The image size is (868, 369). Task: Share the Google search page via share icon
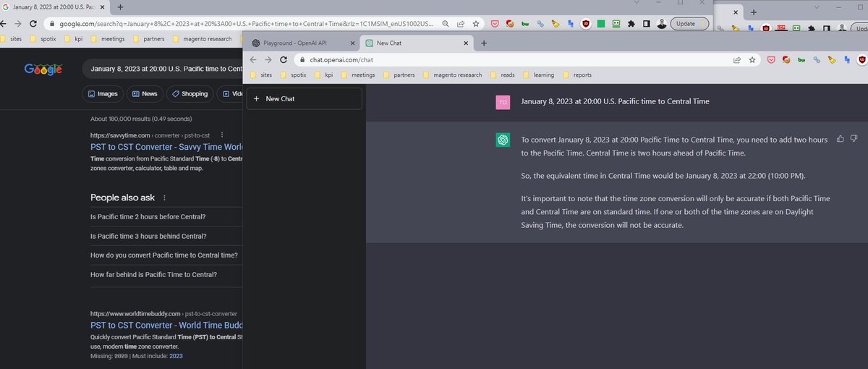click(x=460, y=24)
